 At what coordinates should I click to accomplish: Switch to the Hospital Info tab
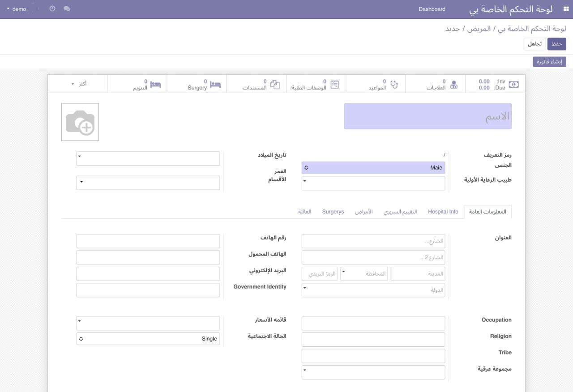[x=443, y=212]
